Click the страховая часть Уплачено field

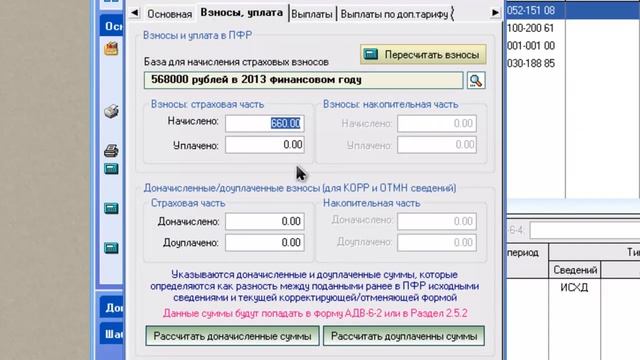pyautogui.click(x=264, y=145)
